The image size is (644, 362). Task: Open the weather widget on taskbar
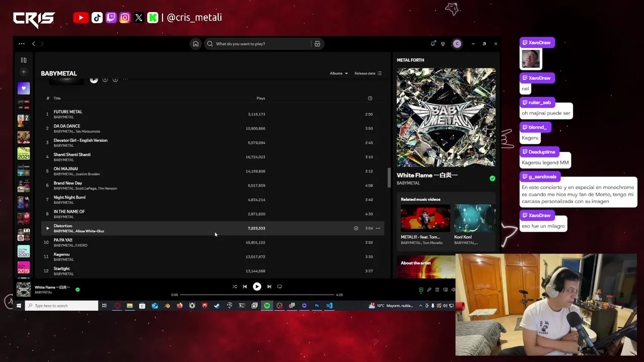[x=392, y=306]
